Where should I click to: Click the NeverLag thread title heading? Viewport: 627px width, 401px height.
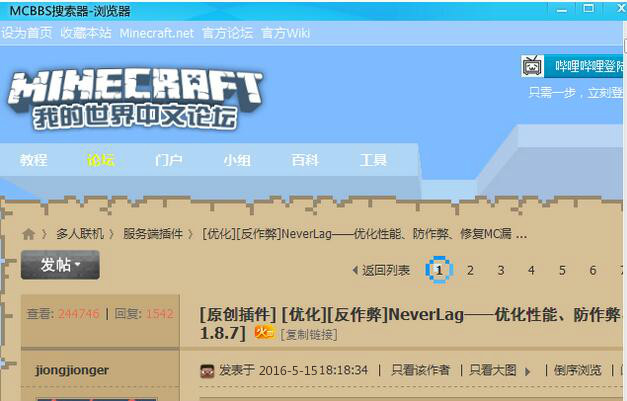[x=411, y=324]
